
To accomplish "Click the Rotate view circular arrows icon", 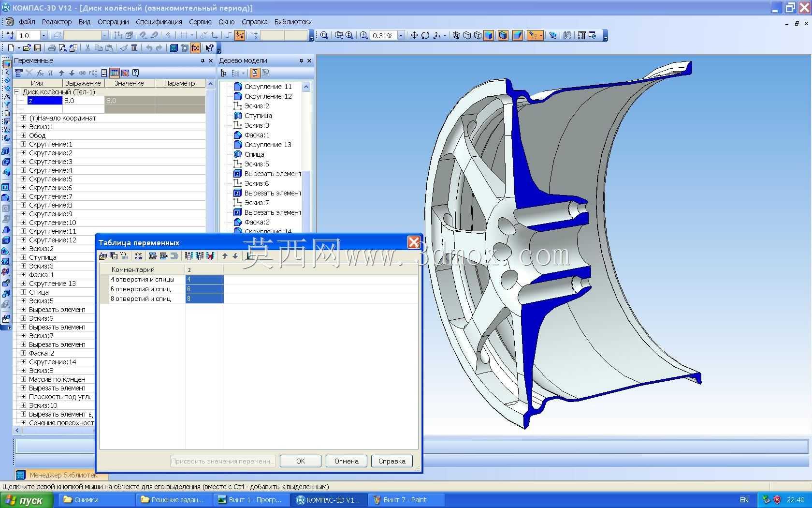I will pyautogui.click(x=425, y=35).
